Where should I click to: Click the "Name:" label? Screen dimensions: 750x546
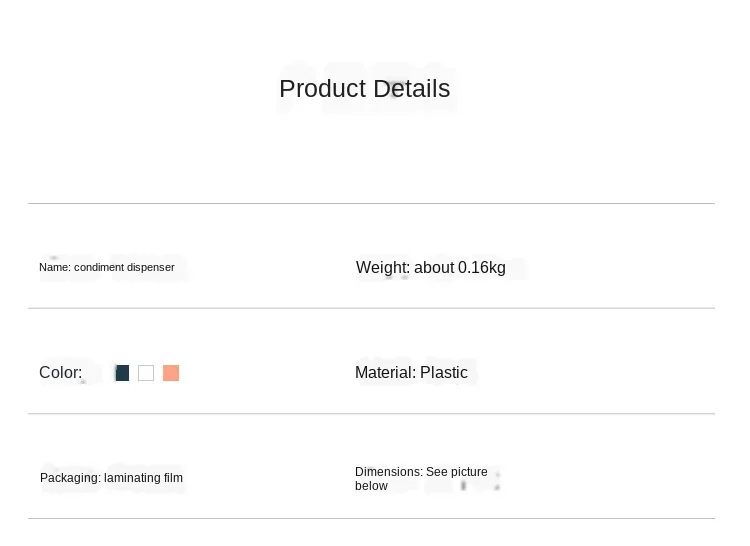click(54, 268)
